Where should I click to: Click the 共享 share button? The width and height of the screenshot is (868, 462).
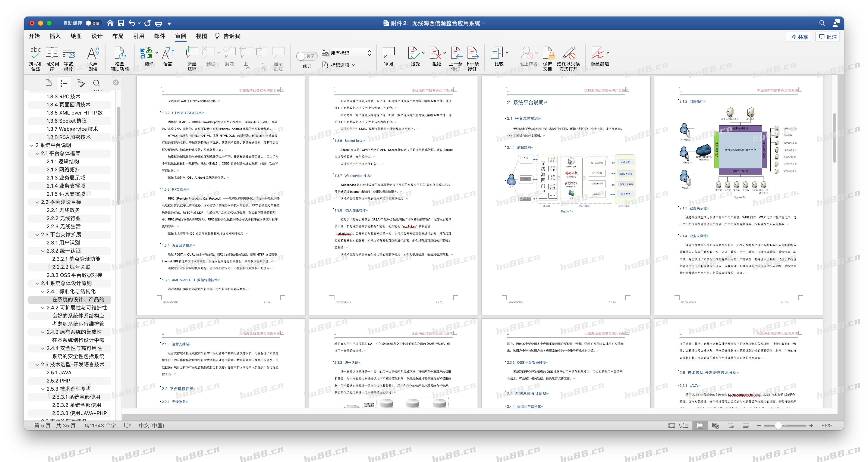[799, 37]
